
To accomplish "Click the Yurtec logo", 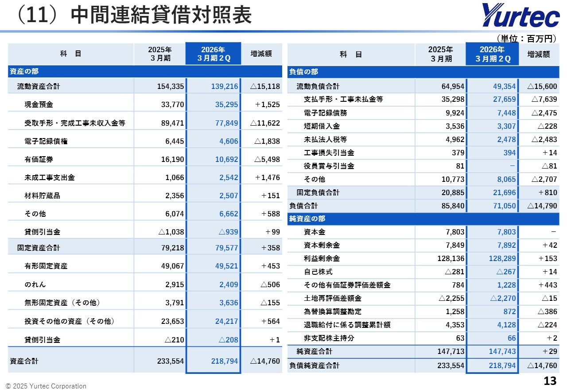I will tap(520, 15).
